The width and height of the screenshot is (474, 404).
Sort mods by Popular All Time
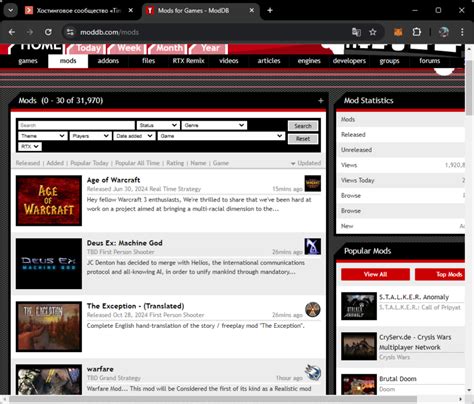[137, 163]
